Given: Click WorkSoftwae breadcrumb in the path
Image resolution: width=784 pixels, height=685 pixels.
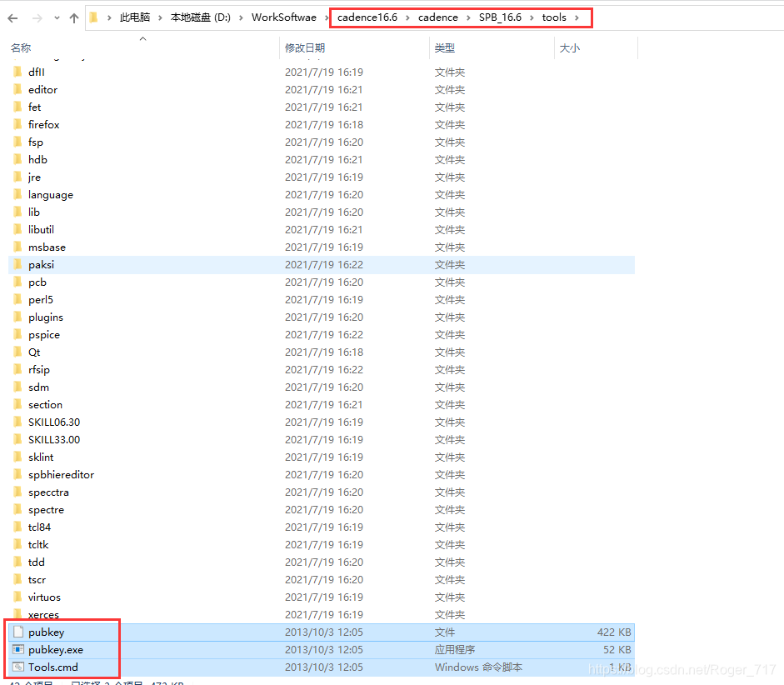Looking at the screenshot, I should (x=284, y=17).
